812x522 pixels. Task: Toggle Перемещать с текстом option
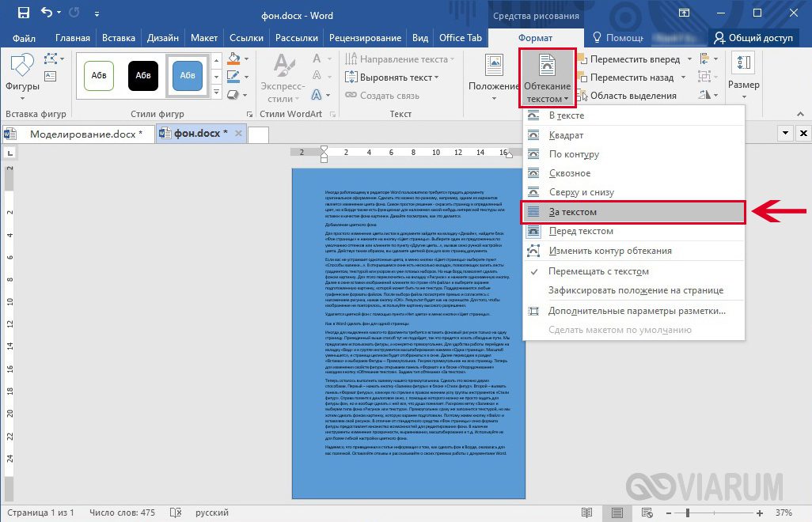click(x=634, y=271)
